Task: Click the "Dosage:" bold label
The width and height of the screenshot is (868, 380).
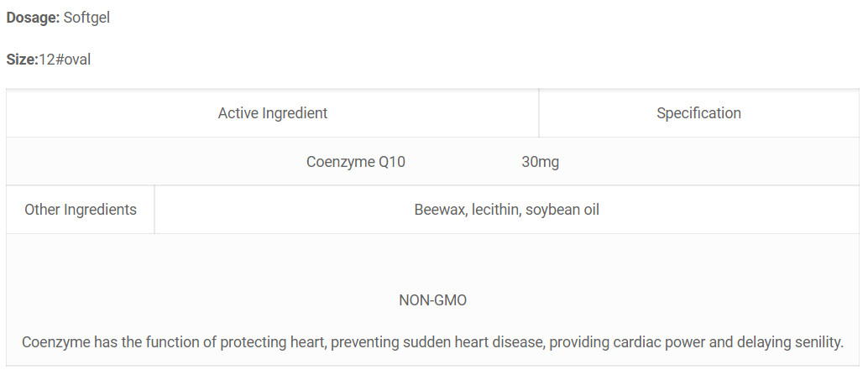Action: 33,18
